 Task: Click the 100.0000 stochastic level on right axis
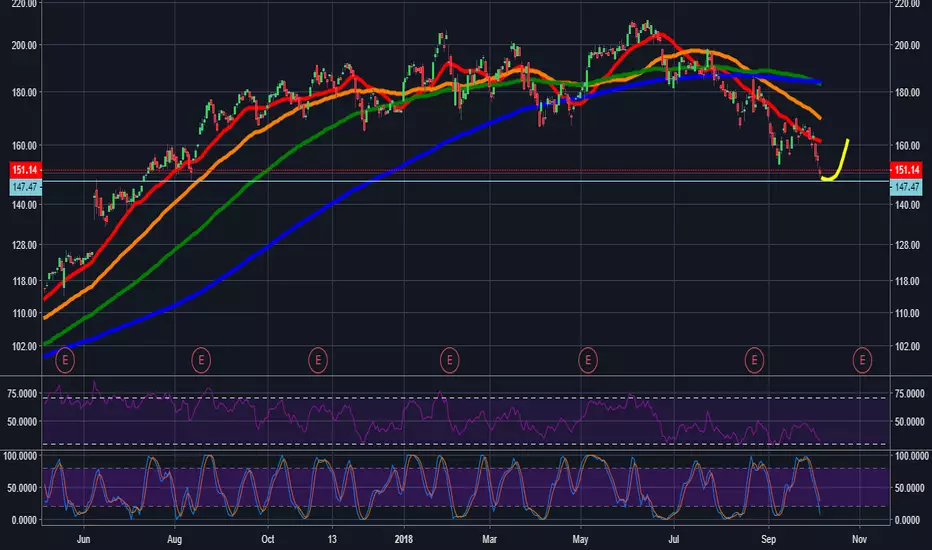pyautogui.click(x=911, y=456)
